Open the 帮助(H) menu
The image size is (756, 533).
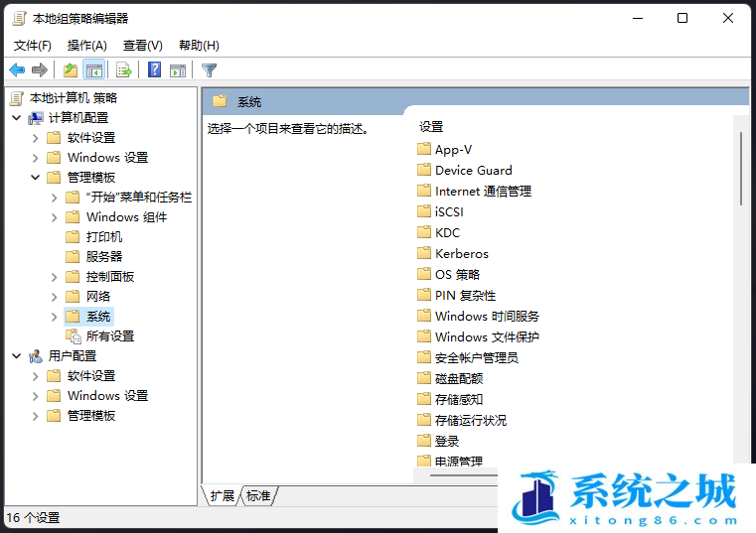[199, 46]
